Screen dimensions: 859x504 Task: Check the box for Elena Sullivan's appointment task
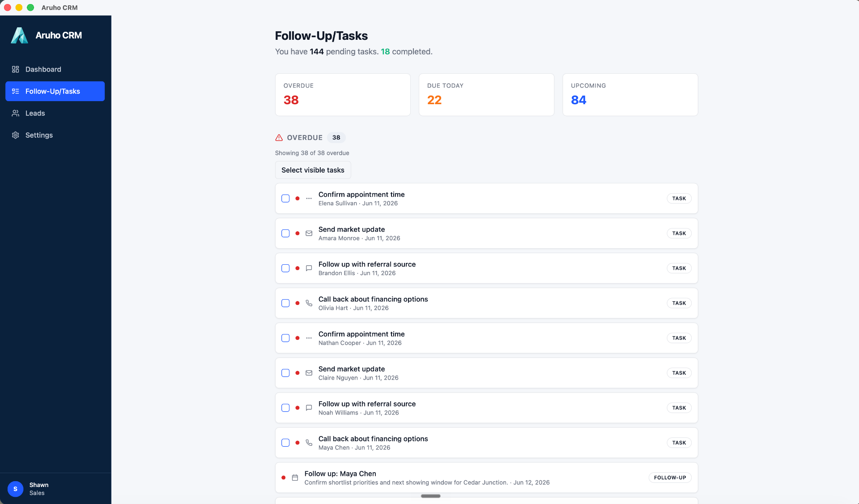285,199
